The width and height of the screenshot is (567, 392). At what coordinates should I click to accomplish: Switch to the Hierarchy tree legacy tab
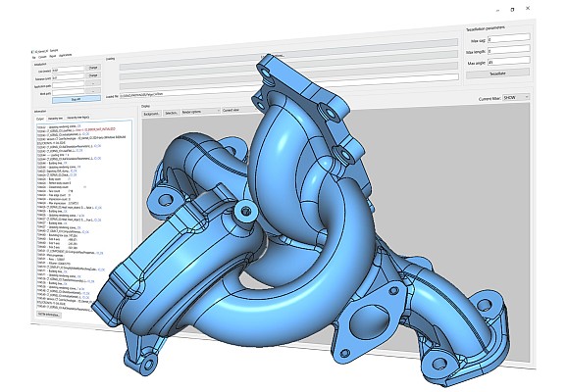click(78, 118)
